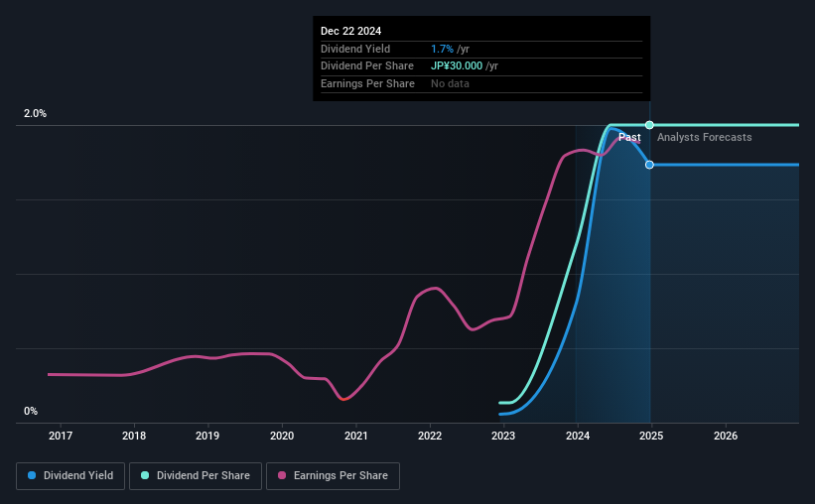Click the 1.7% dividend yield value
The width and height of the screenshot is (815, 504).
tap(443, 49)
